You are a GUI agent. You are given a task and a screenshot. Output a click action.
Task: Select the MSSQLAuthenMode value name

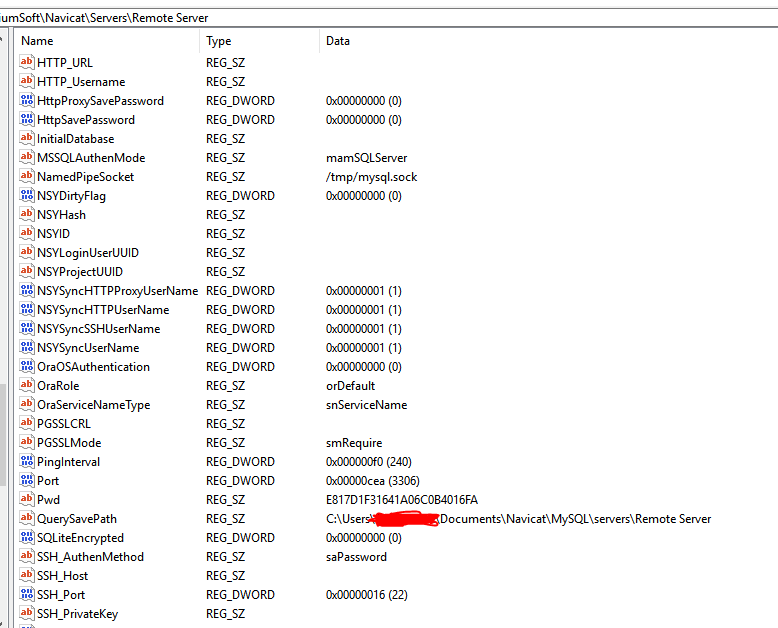(91, 158)
